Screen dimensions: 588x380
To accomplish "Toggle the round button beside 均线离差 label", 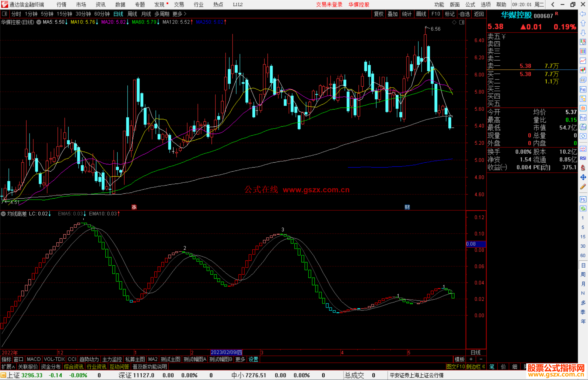I will click(3, 214).
